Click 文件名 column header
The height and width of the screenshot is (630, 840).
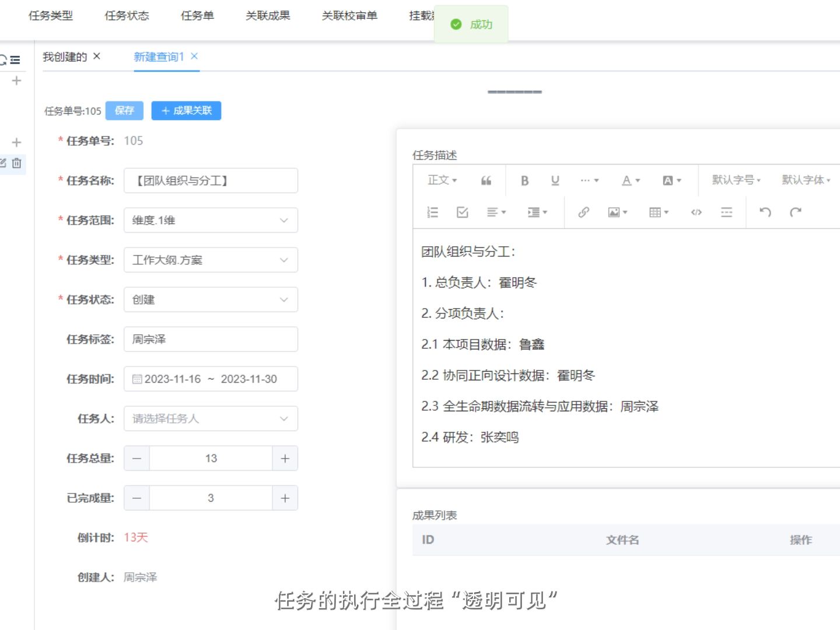tap(622, 540)
